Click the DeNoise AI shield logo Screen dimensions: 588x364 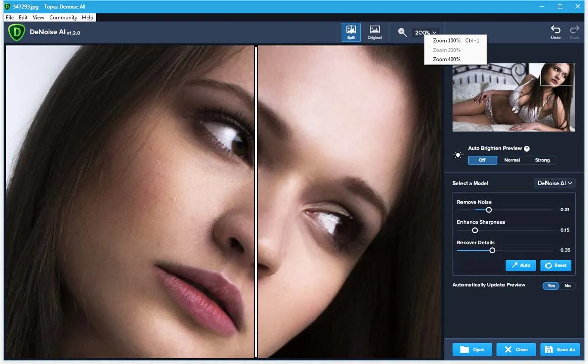17,32
